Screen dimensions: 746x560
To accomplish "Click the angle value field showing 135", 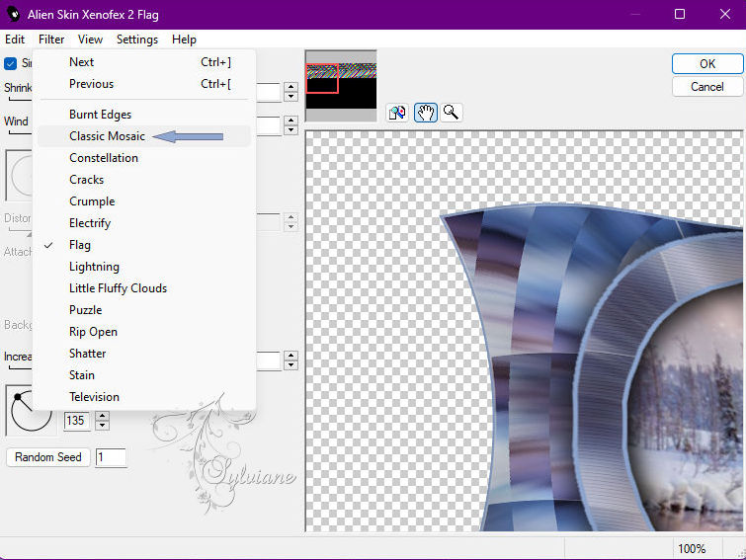I will [77, 421].
